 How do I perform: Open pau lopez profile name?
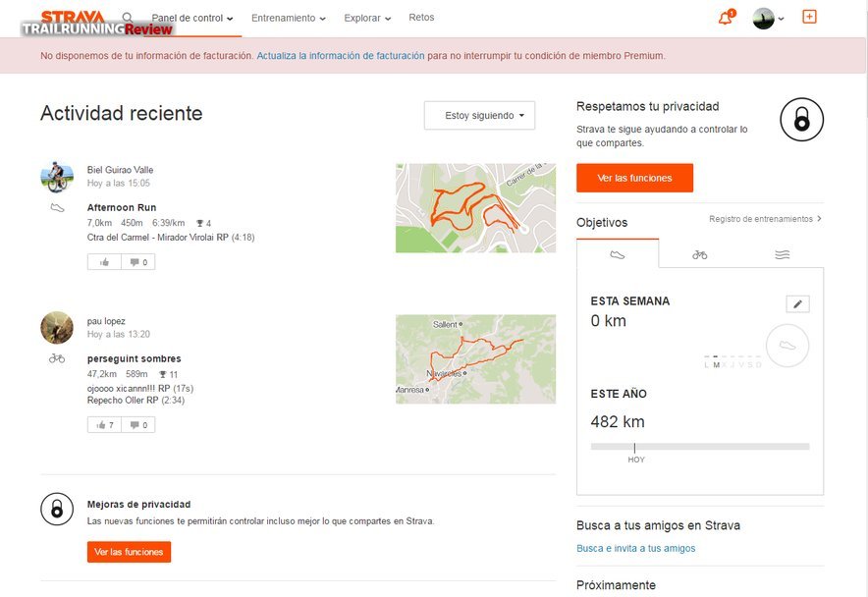pos(106,321)
